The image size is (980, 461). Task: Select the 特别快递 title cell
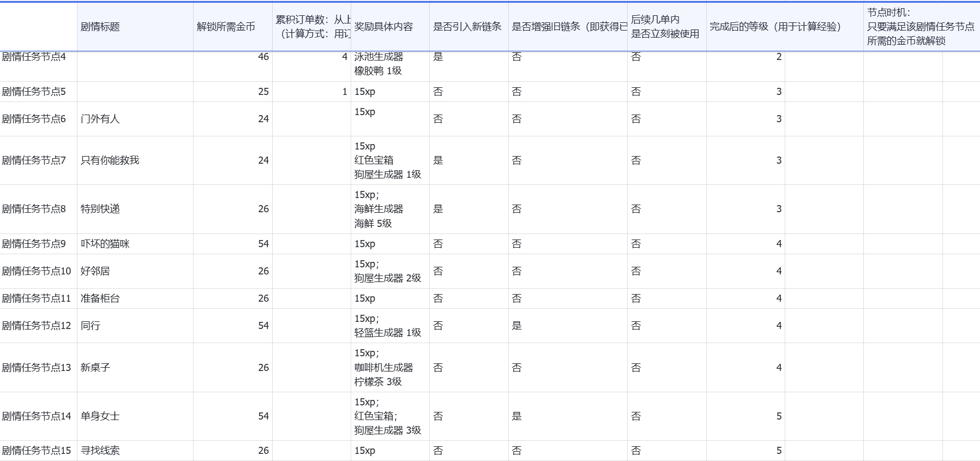[x=135, y=209]
